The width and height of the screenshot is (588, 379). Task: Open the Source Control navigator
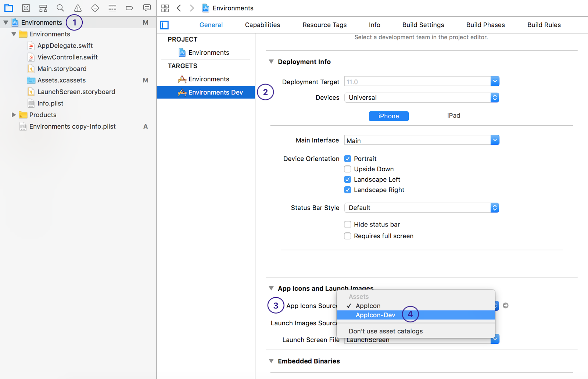point(26,8)
